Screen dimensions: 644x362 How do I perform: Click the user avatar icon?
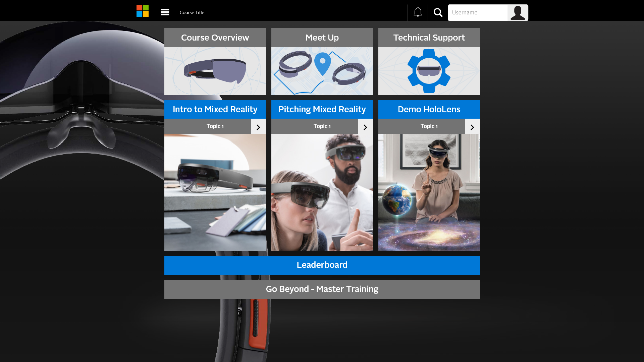518,13
